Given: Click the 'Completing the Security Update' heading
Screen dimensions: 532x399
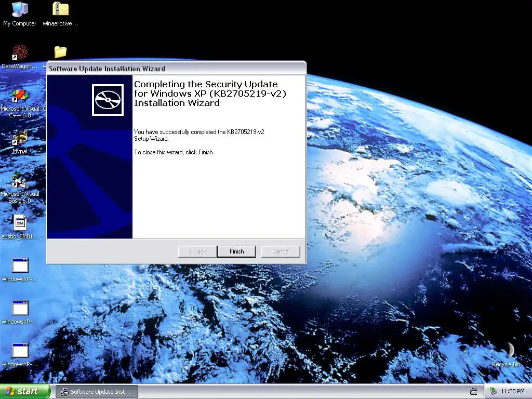Looking at the screenshot, I should point(210,94).
